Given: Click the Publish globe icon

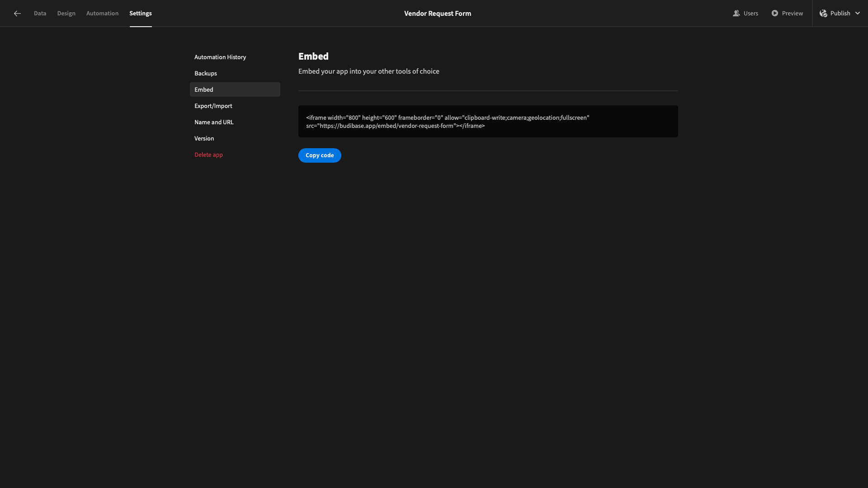Looking at the screenshot, I should pyautogui.click(x=823, y=14).
